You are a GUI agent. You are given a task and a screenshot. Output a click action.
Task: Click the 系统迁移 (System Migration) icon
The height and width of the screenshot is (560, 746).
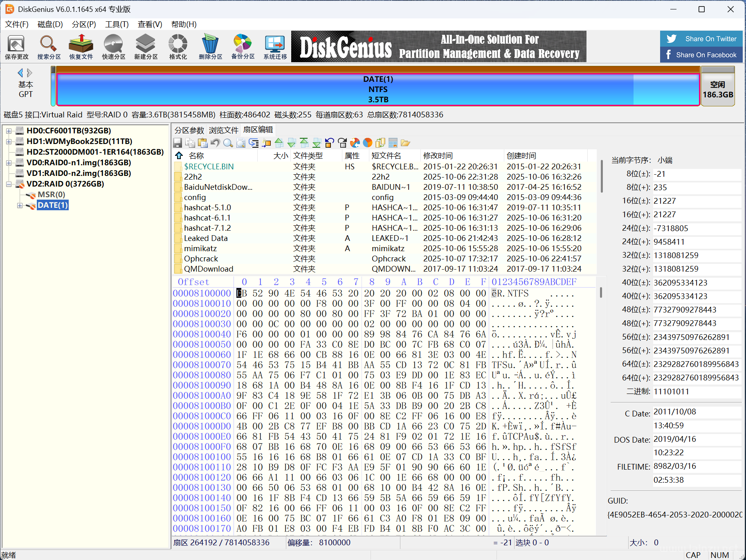pos(275,47)
